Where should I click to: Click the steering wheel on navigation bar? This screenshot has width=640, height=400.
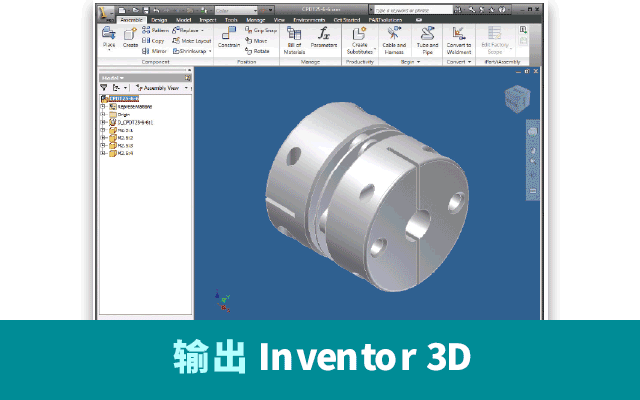pos(532,132)
